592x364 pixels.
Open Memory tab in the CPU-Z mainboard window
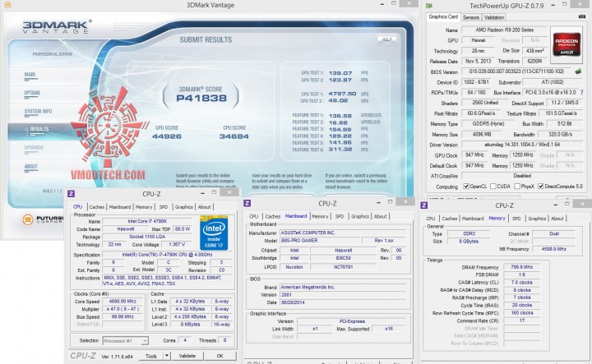pos(320,217)
